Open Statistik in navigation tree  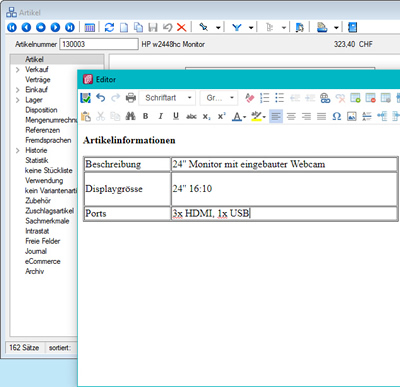click(x=37, y=160)
